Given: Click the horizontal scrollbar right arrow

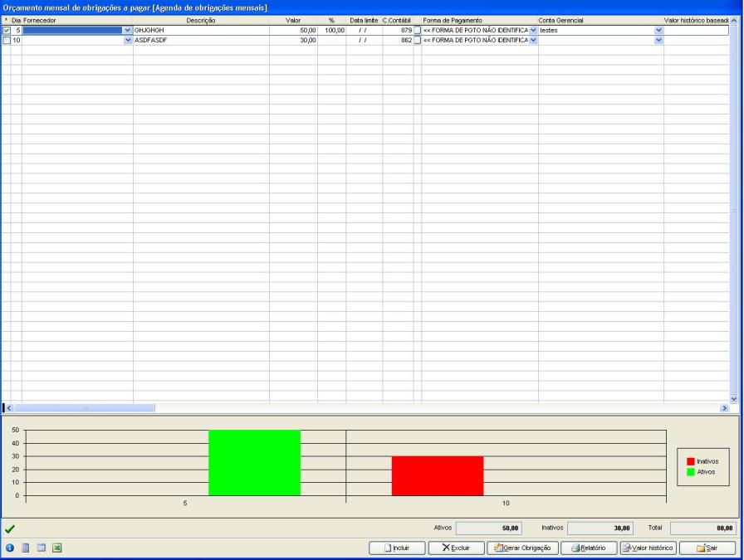Looking at the screenshot, I should coord(724,408).
